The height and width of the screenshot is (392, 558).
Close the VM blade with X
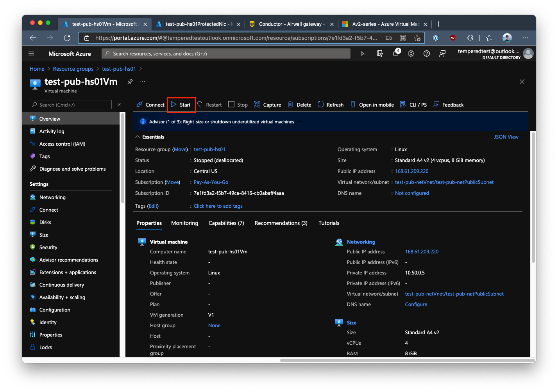(522, 82)
